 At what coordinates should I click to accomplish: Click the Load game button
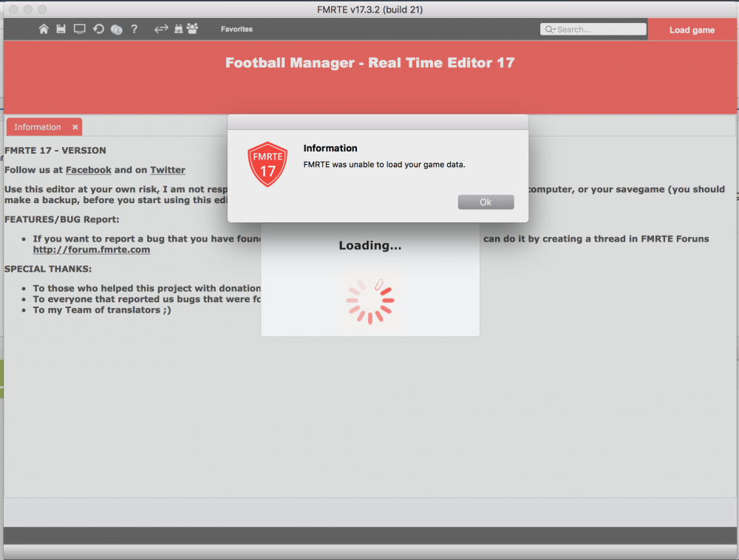coord(692,30)
